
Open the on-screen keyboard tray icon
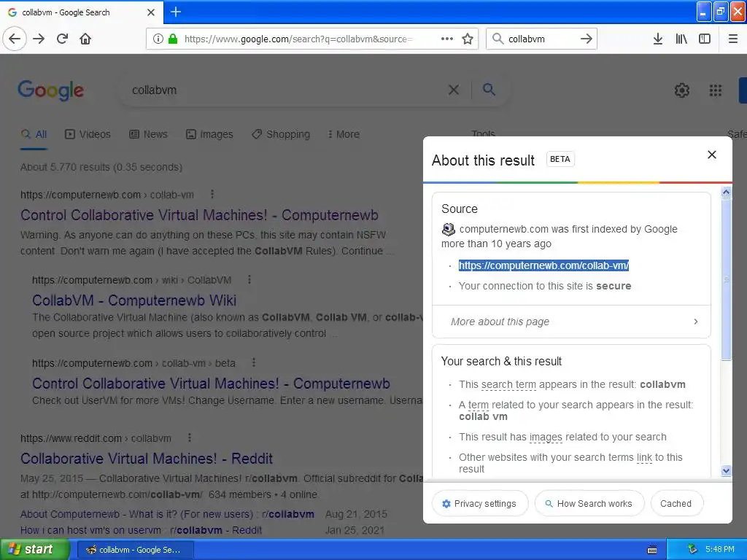(x=652, y=550)
